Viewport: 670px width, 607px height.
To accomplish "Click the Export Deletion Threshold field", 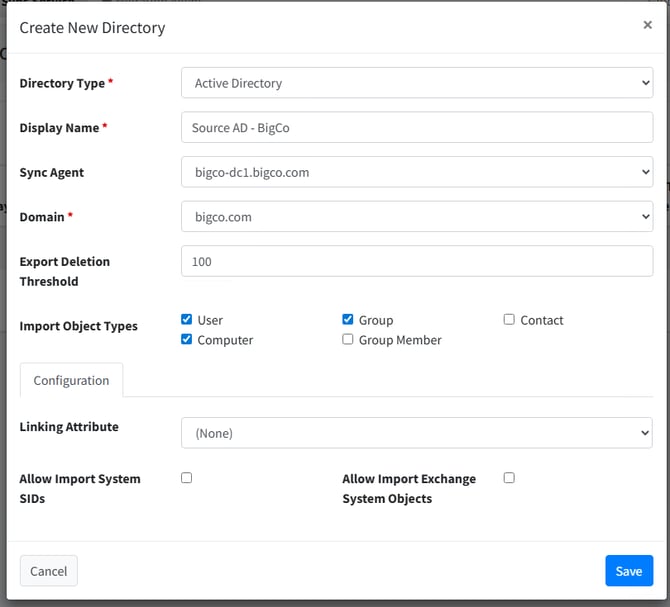I will (417, 261).
